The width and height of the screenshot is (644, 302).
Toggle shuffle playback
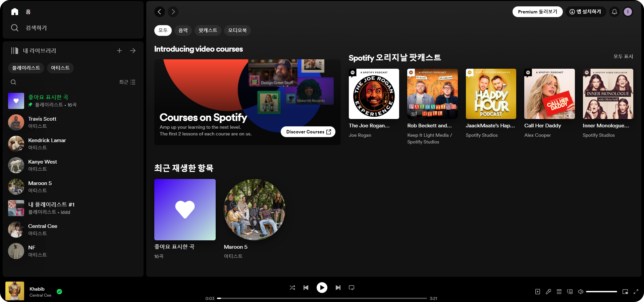point(292,288)
